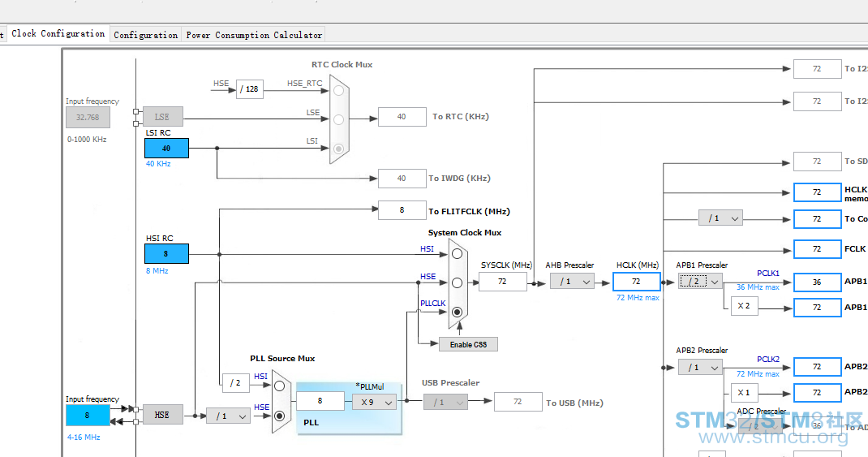Click the HSI /2 divider box
The width and height of the screenshot is (868, 457).
click(x=235, y=383)
